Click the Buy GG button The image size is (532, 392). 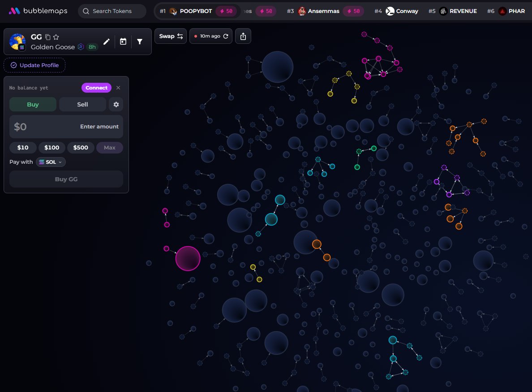66,179
